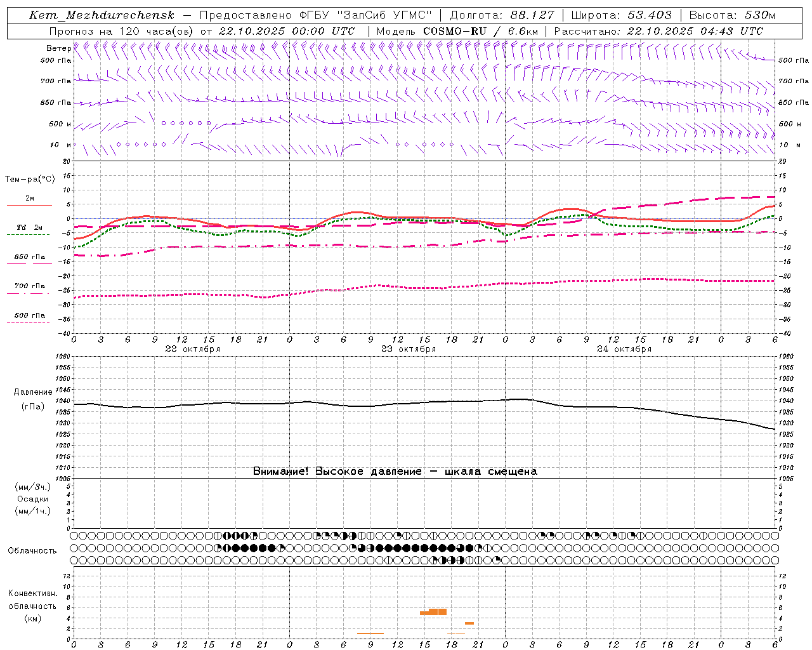
Task: Click the 2м temperature legend entry
Action: coord(30,199)
